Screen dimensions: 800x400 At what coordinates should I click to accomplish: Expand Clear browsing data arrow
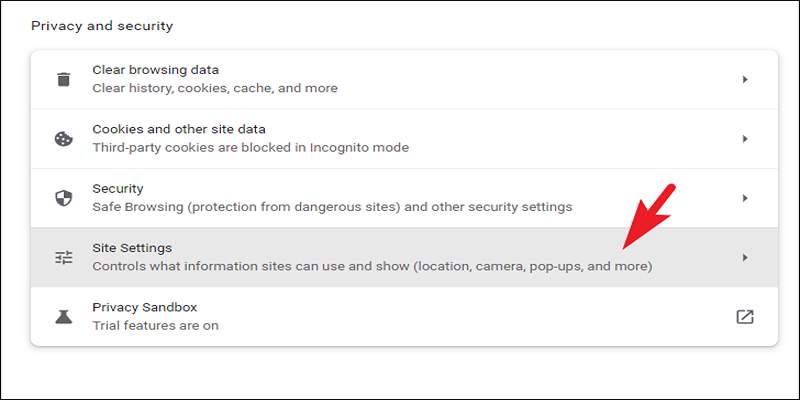(745, 79)
